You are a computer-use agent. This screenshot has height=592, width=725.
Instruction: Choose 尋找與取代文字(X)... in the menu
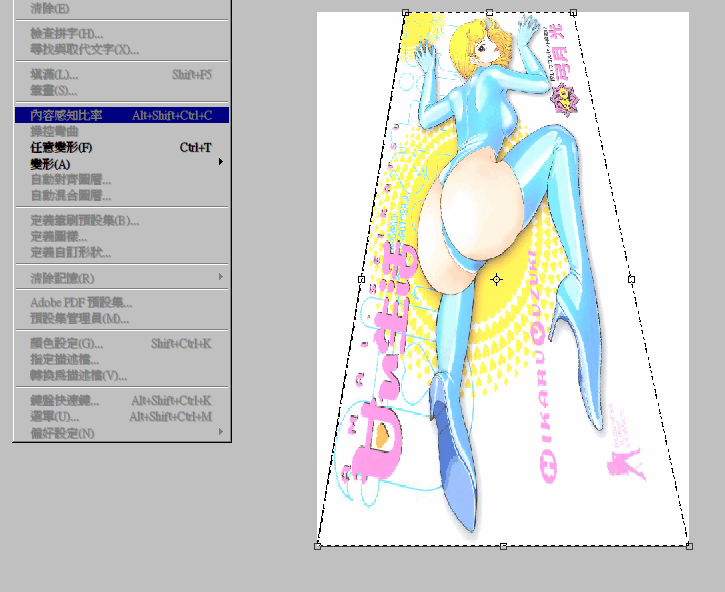pos(122,49)
